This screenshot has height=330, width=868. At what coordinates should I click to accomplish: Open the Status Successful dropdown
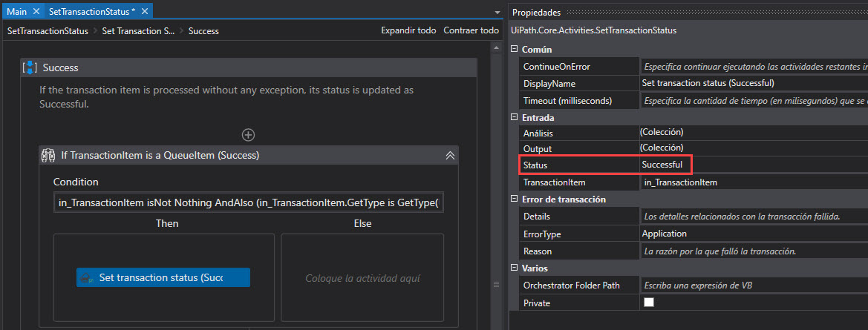coord(754,165)
